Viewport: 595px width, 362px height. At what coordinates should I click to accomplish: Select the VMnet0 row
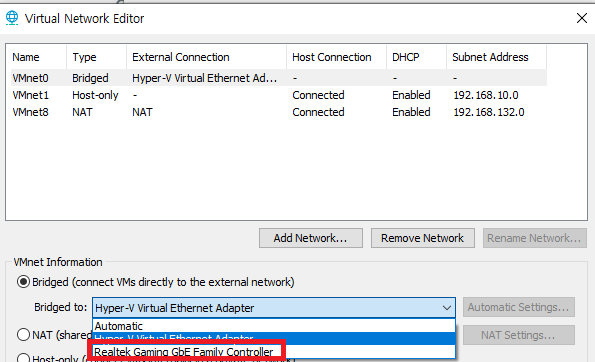(279, 78)
